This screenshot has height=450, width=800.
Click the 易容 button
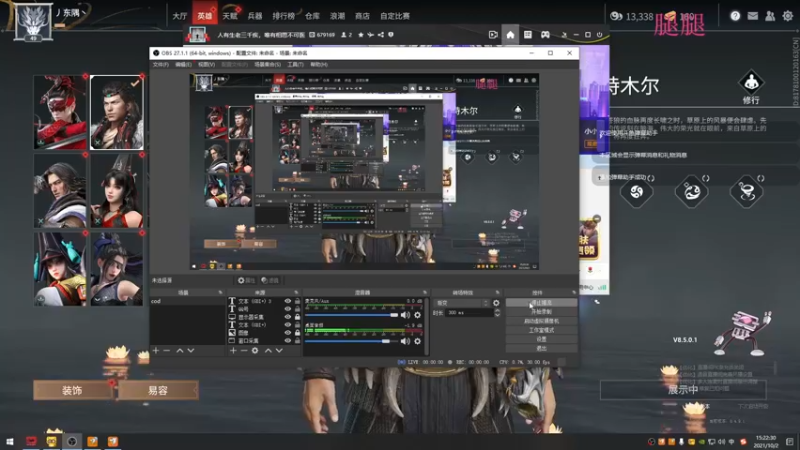point(158,390)
